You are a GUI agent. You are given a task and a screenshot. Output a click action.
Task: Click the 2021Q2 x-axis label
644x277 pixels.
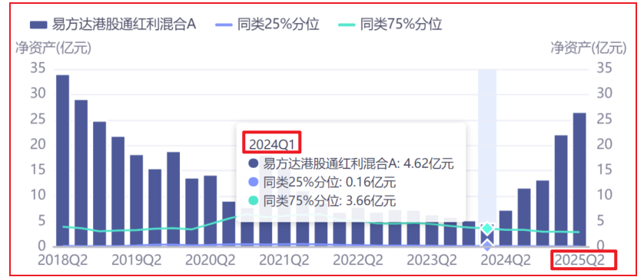[284, 260]
